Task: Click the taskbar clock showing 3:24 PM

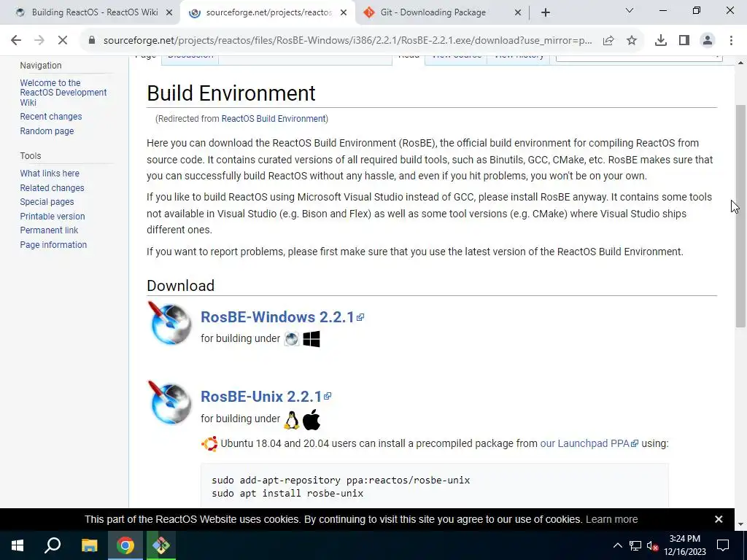Action: click(x=684, y=545)
